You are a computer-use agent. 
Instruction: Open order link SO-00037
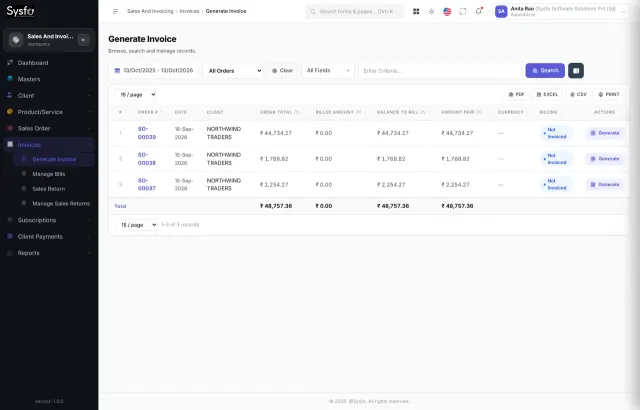[147, 184]
